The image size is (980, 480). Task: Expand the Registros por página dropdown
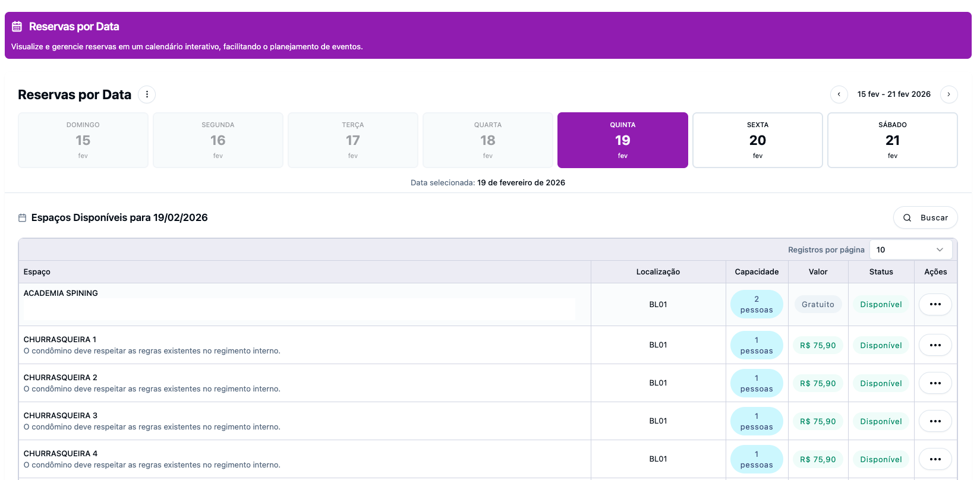pos(910,250)
